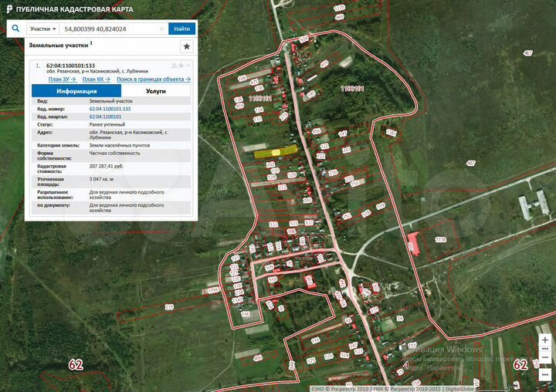
Task: Open cadastral quarter link 62:04:1100101
Action: click(x=105, y=117)
